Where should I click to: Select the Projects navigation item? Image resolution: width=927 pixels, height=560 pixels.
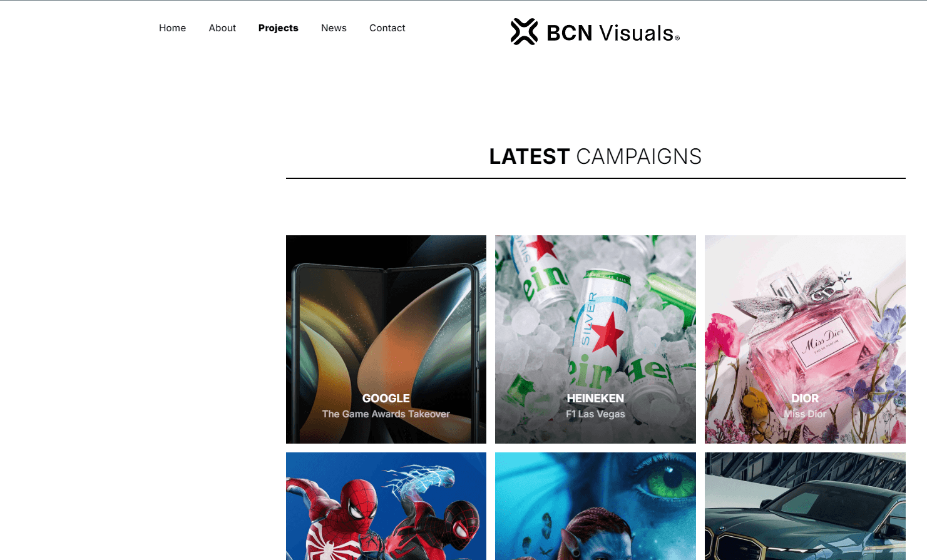pos(278,28)
